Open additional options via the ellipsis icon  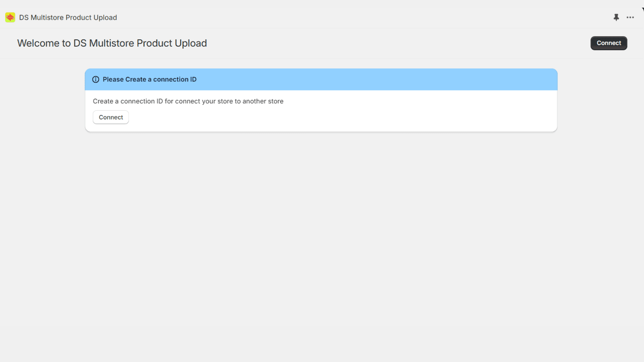630,17
